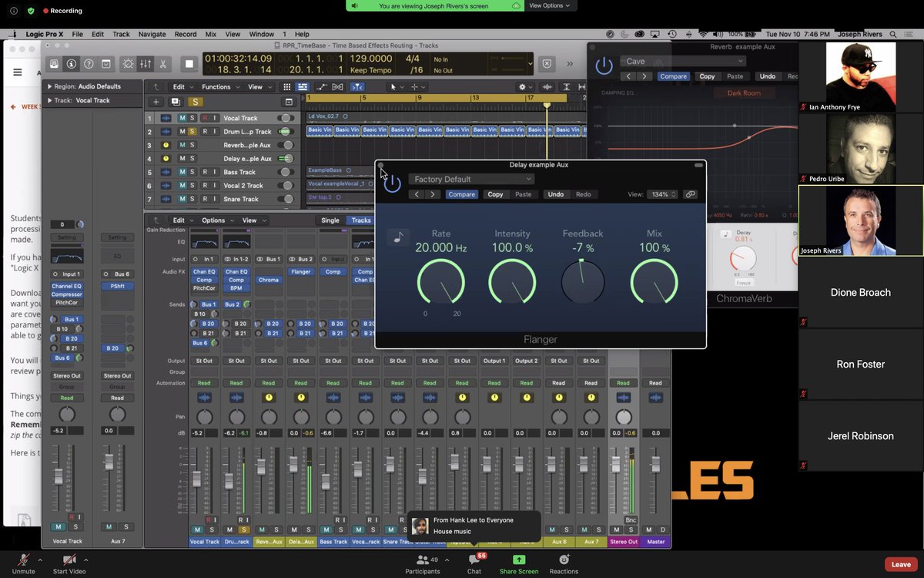
Task: Adjust the Flanger Mix knob
Action: click(654, 281)
